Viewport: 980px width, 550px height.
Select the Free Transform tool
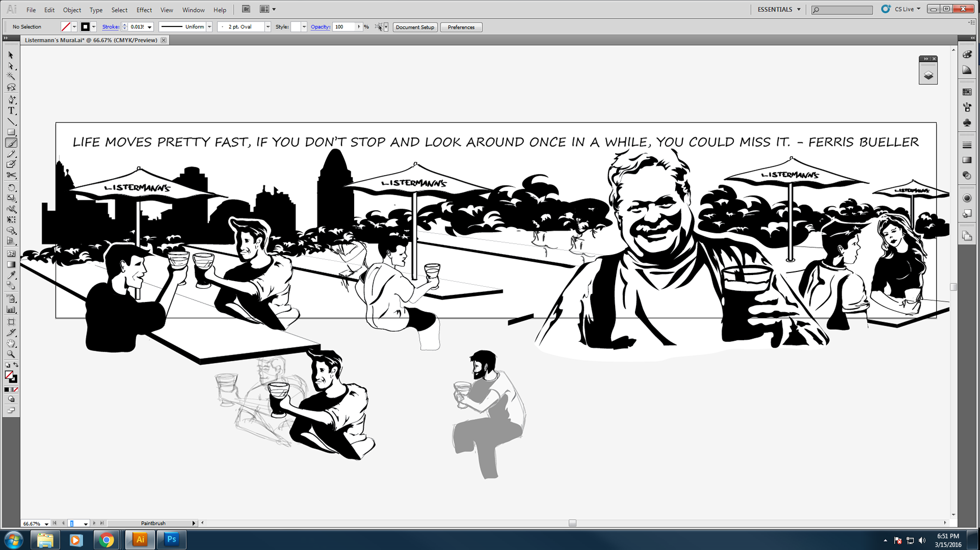coord(11,219)
